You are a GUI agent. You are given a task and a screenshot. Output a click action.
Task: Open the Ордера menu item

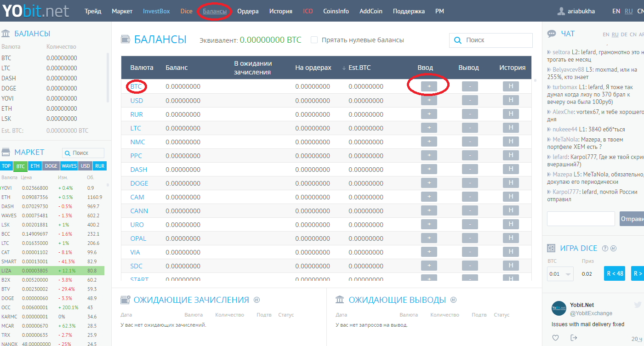pyautogui.click(x=248, y=11)
